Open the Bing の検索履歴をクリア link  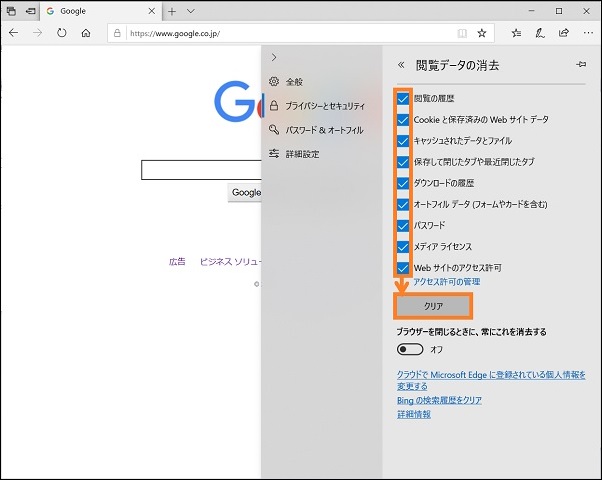pyautogui.click(x=439, y=400)
